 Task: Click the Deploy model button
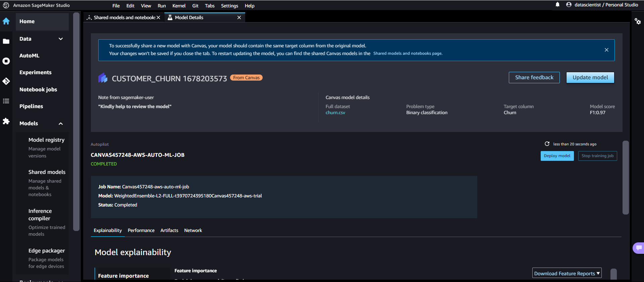[x=557, y=156]
